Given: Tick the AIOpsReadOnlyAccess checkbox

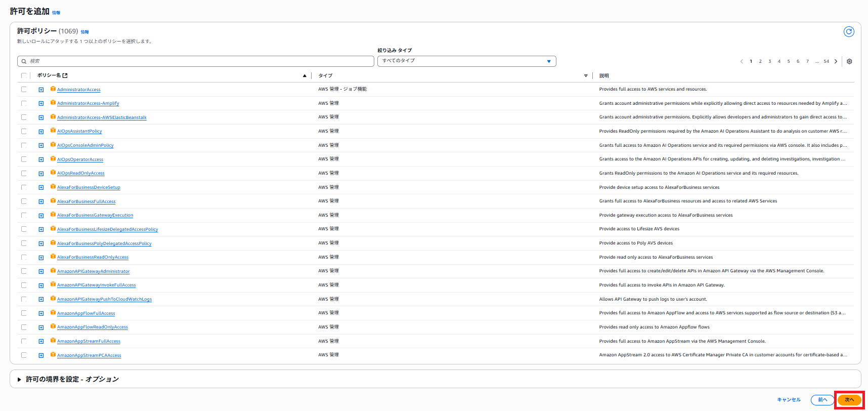Looking at the screenshot, I should 24,173.
